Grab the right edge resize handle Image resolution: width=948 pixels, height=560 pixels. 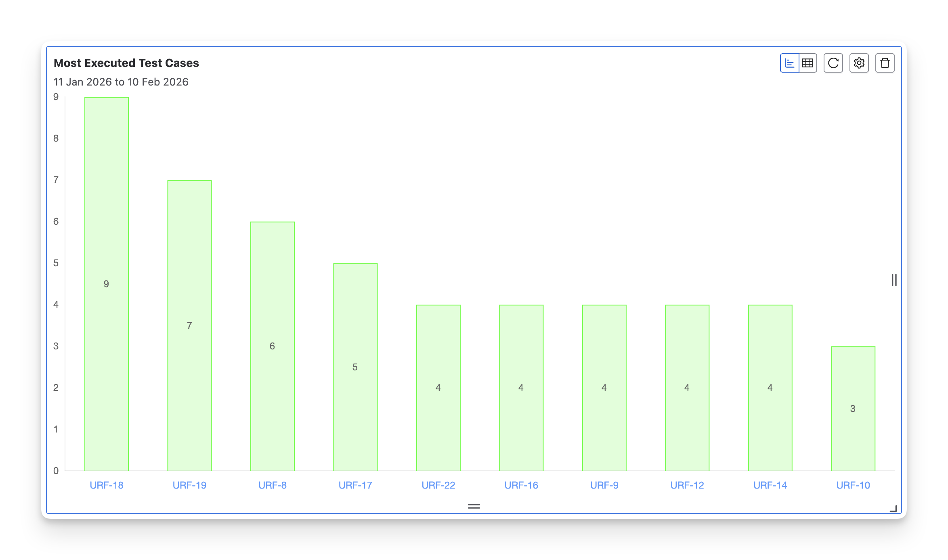tap(894, 280)
